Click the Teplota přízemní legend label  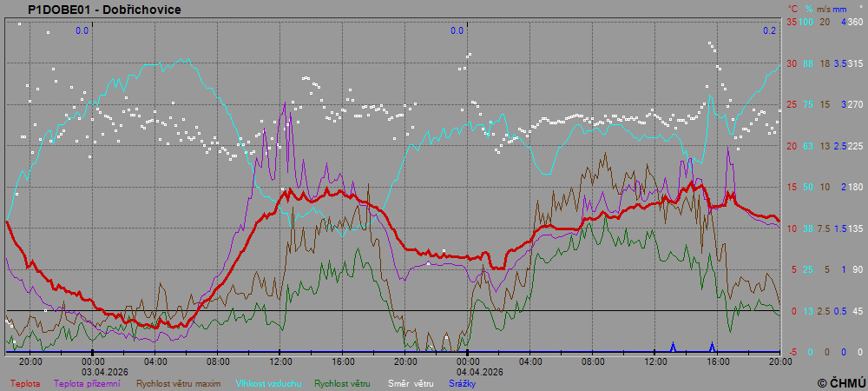click(x=88, y=382)
